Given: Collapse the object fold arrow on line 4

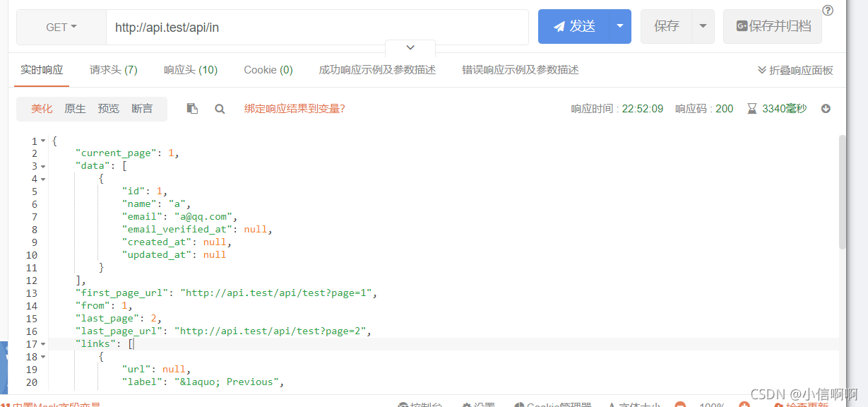Looking at the screenshot, I should coord(42,179).
